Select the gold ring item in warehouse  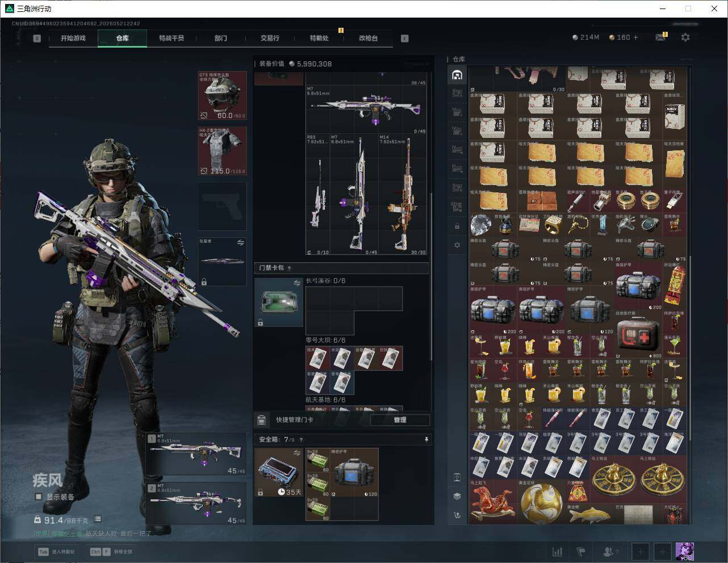click(x=553, y=225)
